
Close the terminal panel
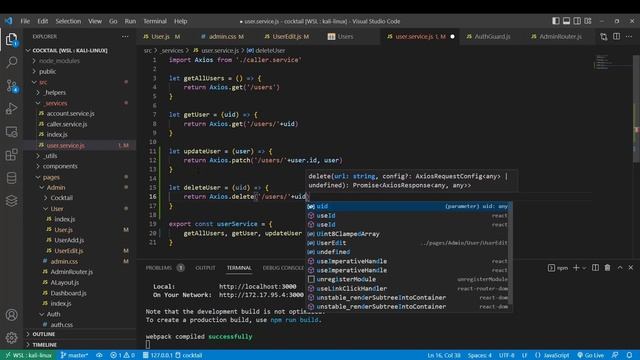click(631, 267)
